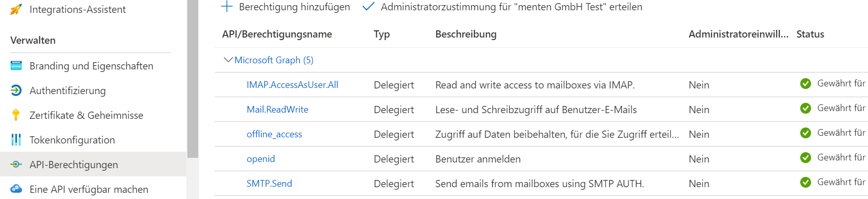Collapse the Microsoft Graph (5) group chevron

click(228, 60)
